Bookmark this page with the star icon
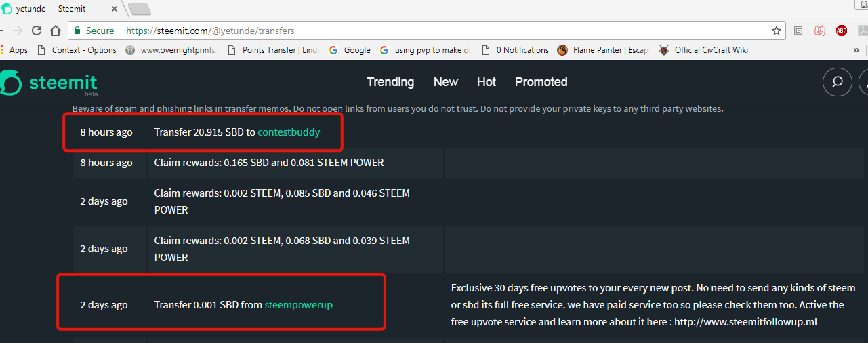 777,31
